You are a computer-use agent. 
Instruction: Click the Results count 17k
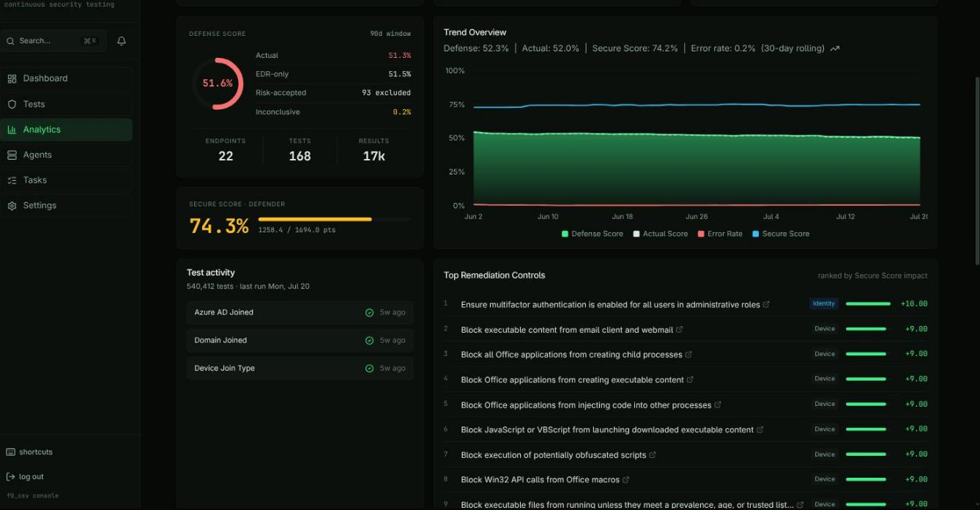374,156
